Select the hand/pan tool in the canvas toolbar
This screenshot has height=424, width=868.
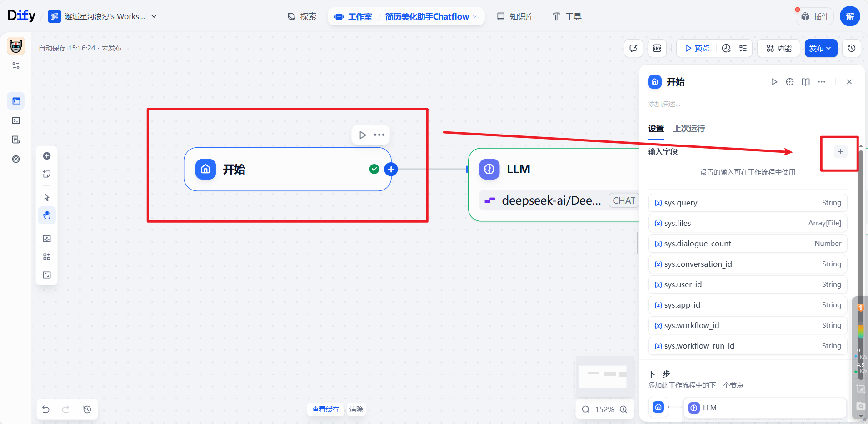coord(46,215)
